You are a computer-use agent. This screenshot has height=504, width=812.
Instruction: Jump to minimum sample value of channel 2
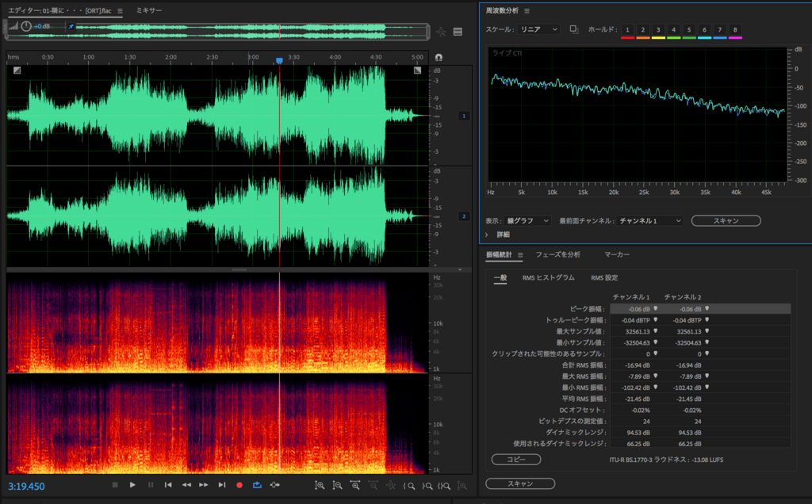point(707,342)
